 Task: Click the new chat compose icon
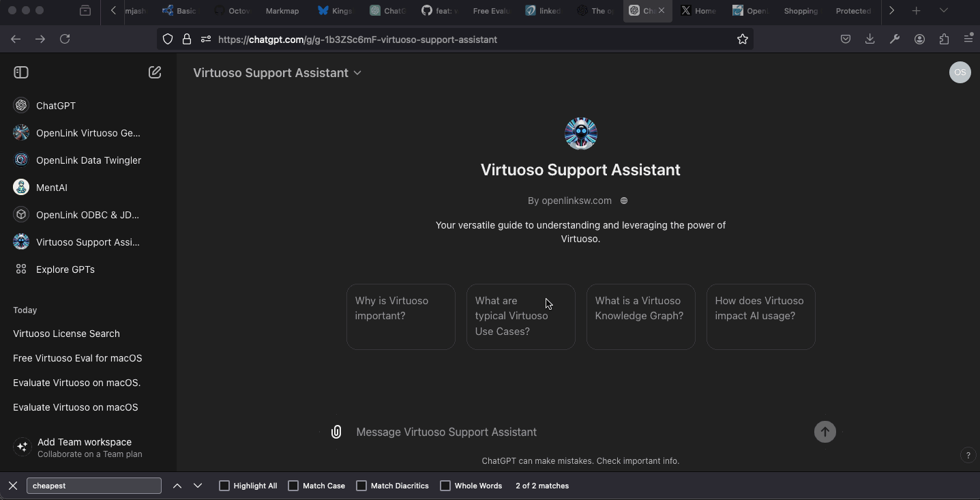click(x=155, y=72)
